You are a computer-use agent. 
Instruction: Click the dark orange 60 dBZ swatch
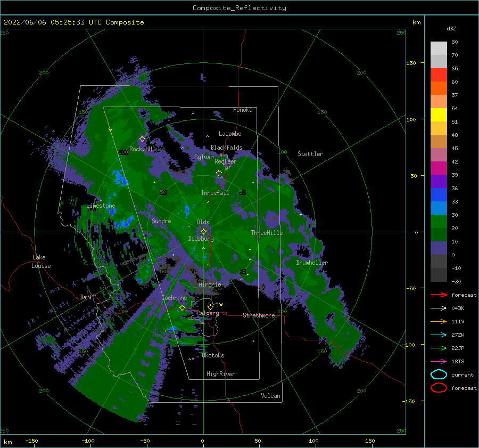[x=439, y=88]
